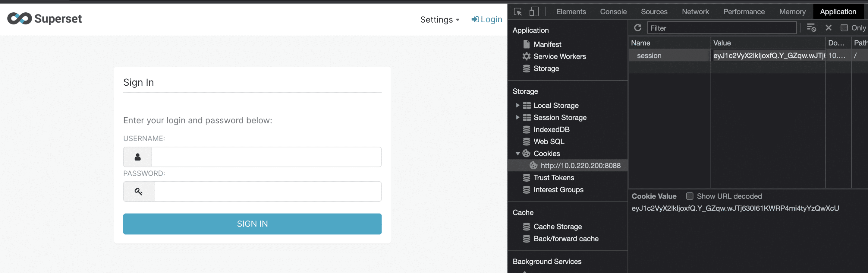Image resolution: width=868 pixels, height=273 pixels.
Task: Toggle the Only checkbox beside filter
Action: (844, 28)
